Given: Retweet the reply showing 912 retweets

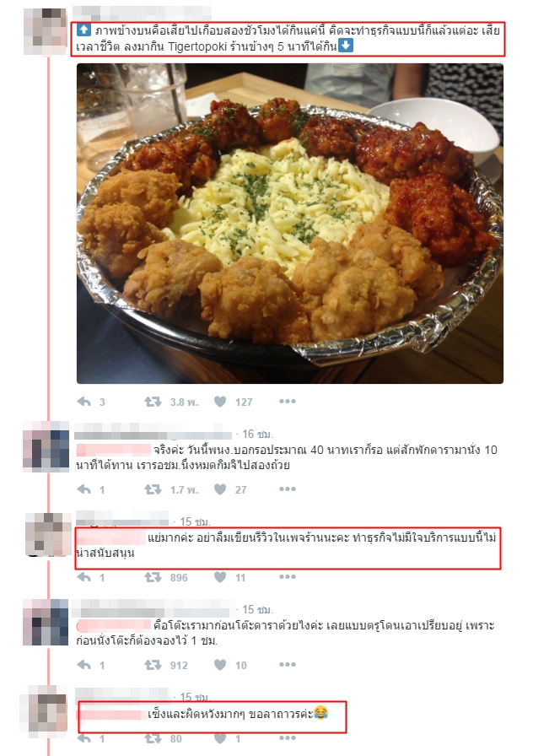Looking at the screenshot, I should 153,665.
